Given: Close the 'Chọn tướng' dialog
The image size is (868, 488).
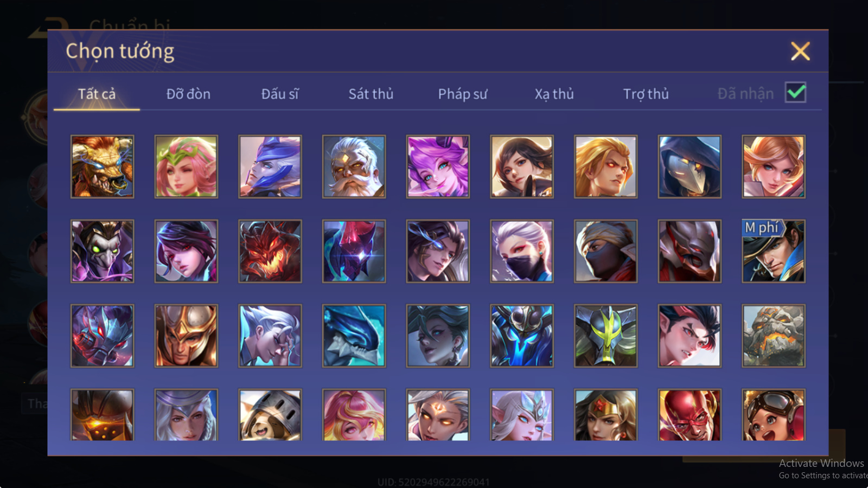Looking at the screenshot, I should 800,52.
